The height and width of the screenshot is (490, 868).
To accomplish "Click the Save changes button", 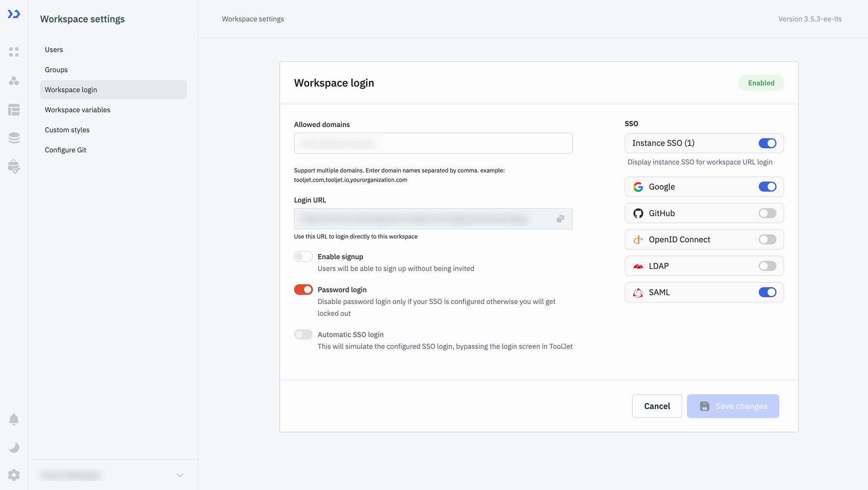I will click(x=733, y=406).
